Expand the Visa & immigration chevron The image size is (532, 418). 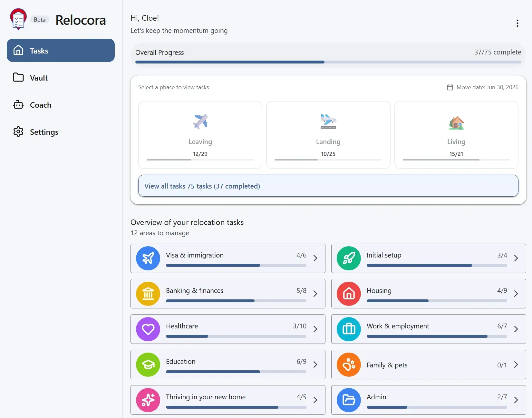point(315,258)
